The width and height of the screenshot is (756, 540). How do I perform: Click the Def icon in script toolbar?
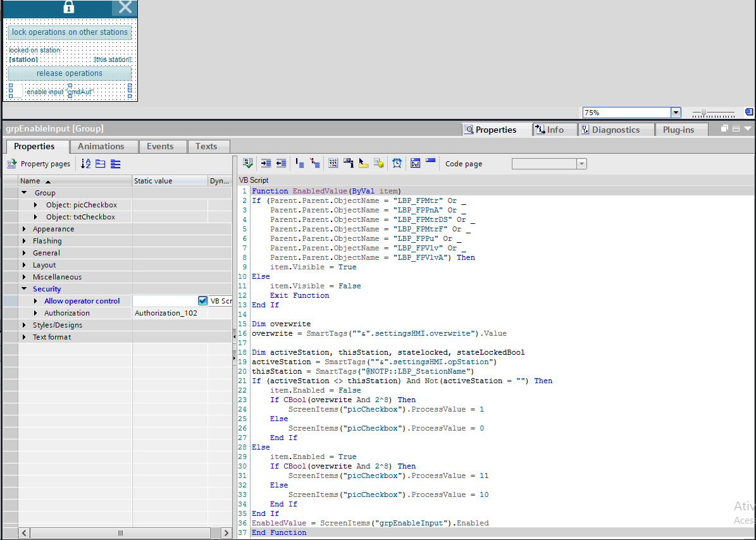(x=415, y=163)
